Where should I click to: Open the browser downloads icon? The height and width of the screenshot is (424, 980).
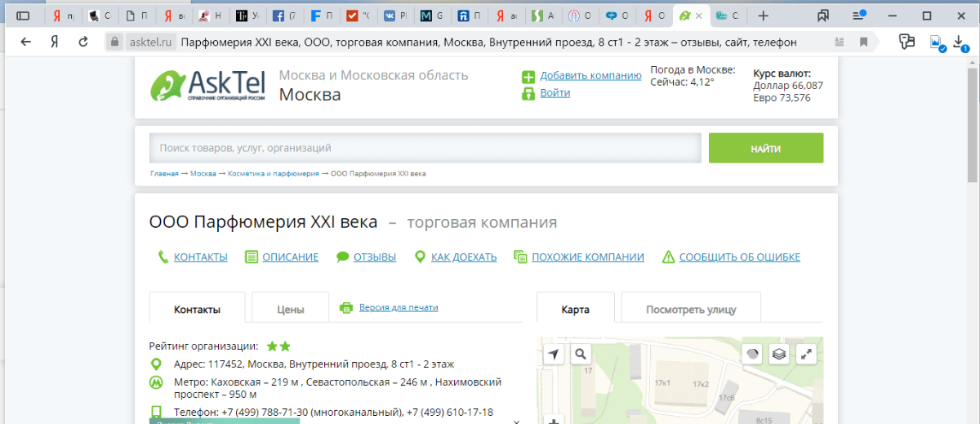pyautogui.click(x=960, y=42)
